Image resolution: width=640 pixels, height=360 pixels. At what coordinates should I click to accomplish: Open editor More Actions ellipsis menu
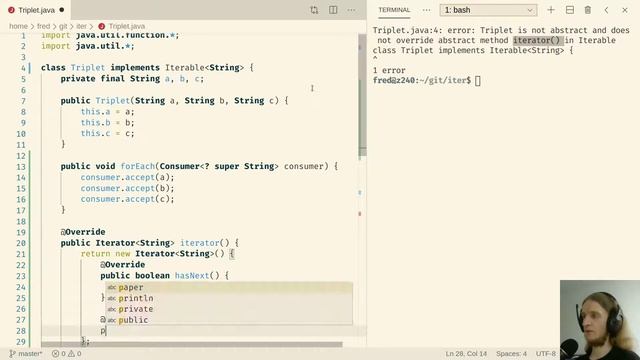click(351, 10)
